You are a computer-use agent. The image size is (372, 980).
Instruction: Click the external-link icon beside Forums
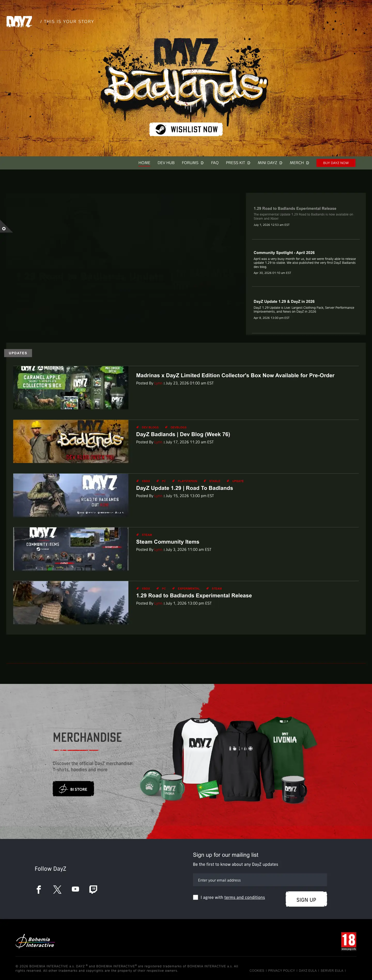click(x=202, y=163)
